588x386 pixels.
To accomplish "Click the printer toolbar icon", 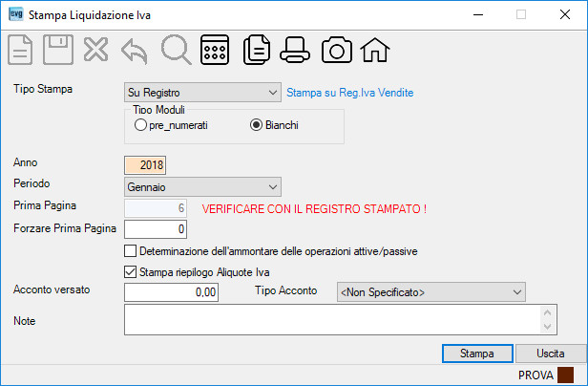I will click(x=295, y=50).
